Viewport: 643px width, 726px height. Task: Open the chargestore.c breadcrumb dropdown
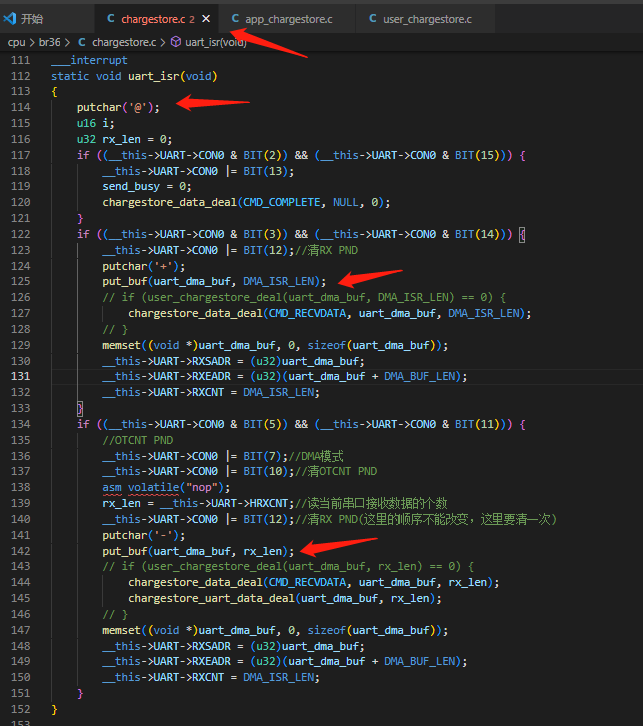[x=124, y=43]
